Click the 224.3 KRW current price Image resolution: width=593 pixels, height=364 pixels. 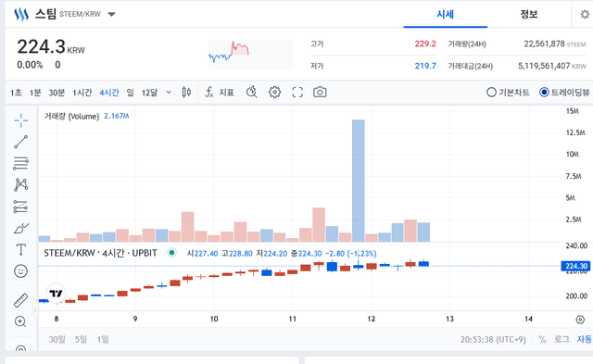51,47
